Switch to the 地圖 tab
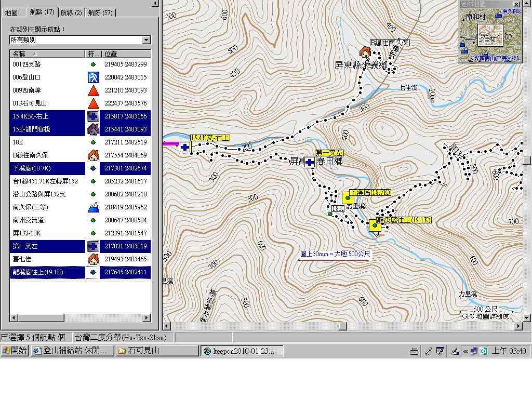532x399 pixels. coord(11,12)
